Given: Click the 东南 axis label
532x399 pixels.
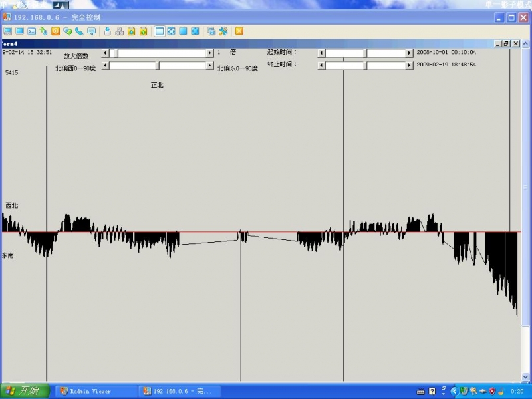Looking at the screenshot, I should tap(7, 255).
